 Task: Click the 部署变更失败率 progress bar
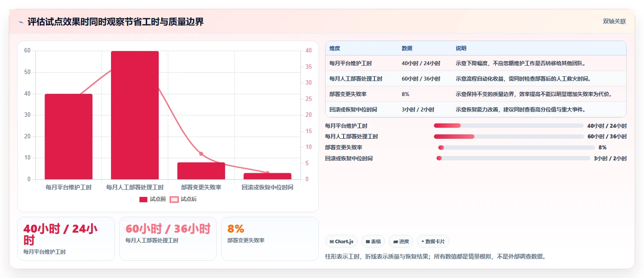pos(516,148)
